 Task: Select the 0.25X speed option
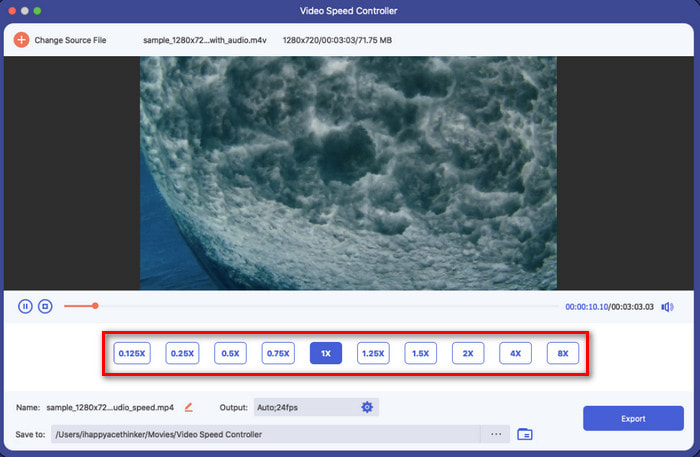coord(182,353)
